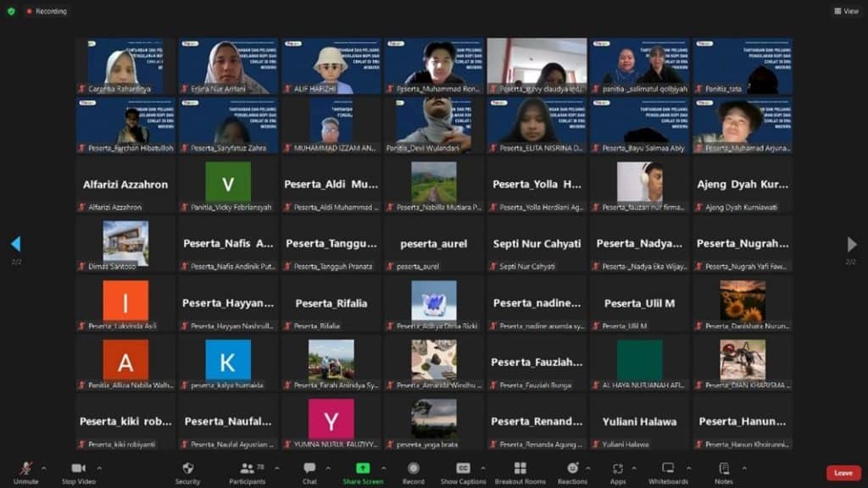Expand video options arrow beside Stop Video
The width and height of the screenshot is (868, 488).
[x=99, y=468]
